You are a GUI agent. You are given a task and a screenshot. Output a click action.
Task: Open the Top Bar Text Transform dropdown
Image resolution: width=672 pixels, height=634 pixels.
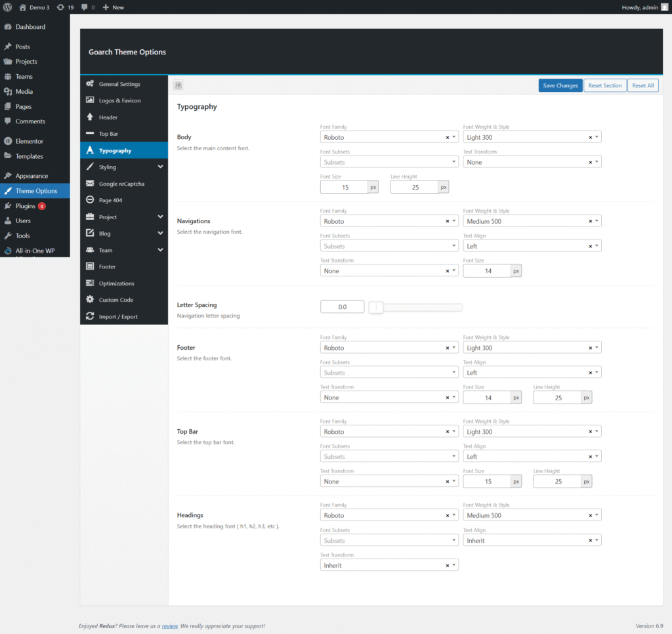[389, 481]
